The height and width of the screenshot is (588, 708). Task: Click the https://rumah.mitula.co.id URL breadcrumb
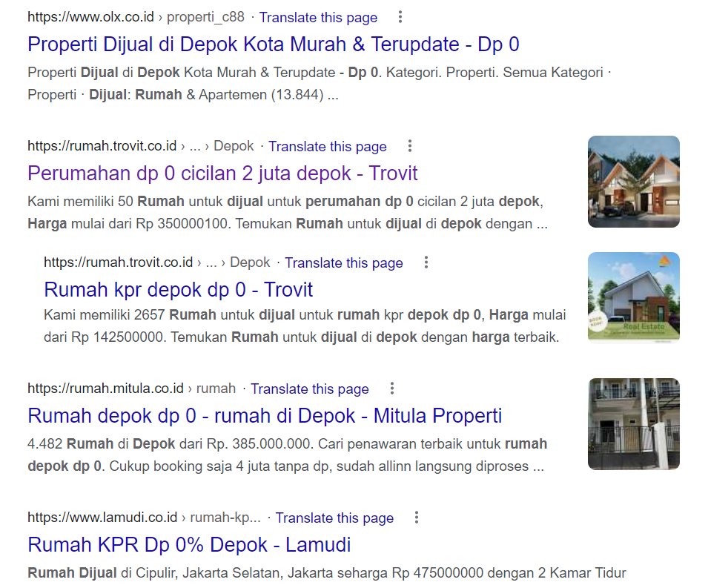[106, 389]
